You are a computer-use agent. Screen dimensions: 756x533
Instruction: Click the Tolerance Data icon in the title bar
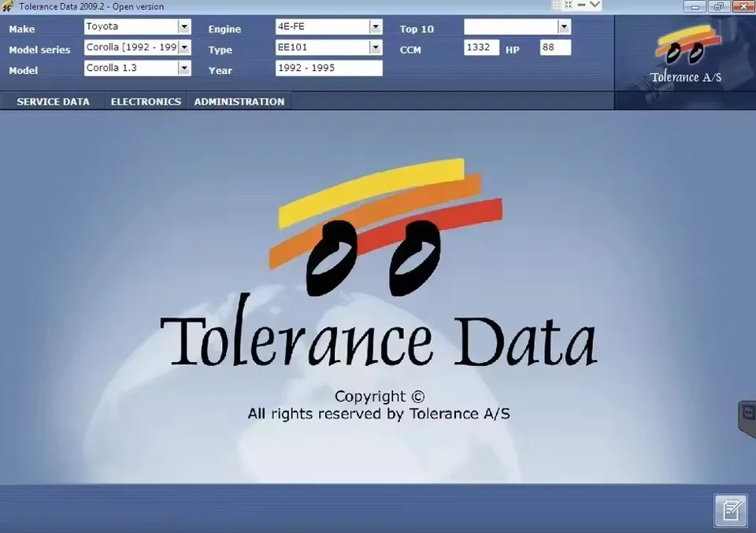(x=8, y=6)
